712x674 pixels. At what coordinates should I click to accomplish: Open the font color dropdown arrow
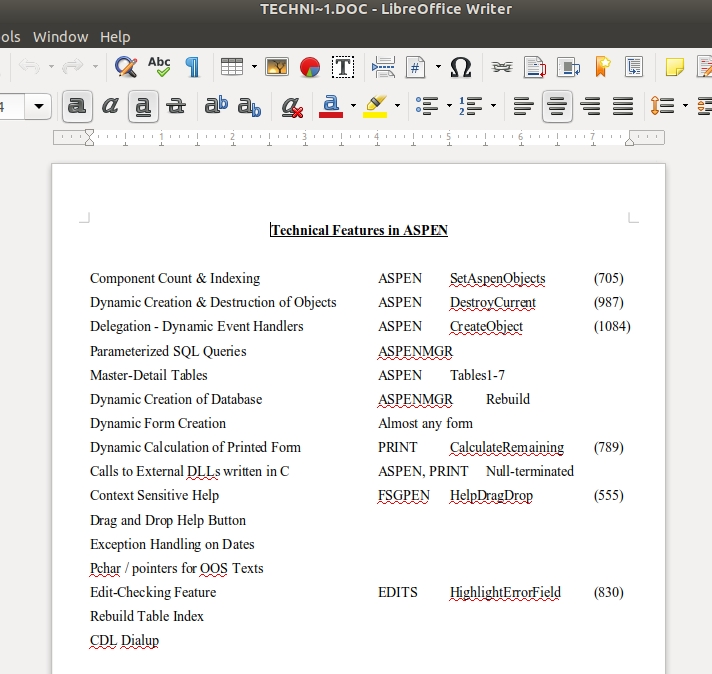(353, 106)
